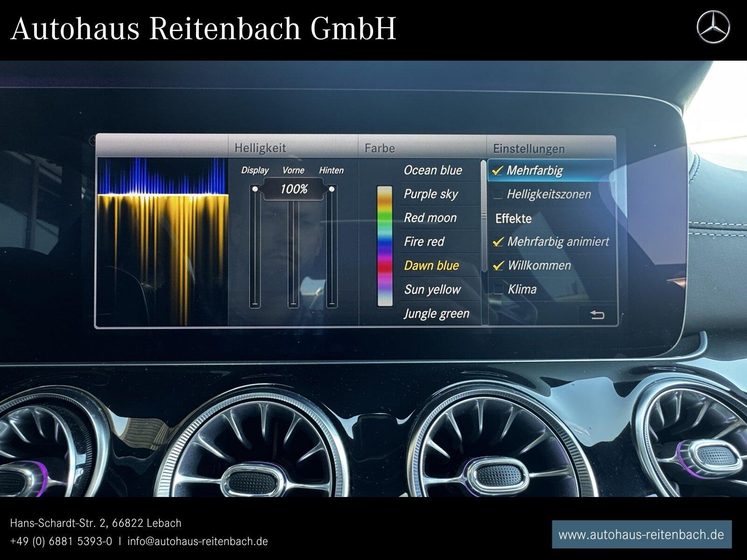Click the Hans-Schardt-Str. address line
The width and height of the screenshot is (747, 560).
tap(96, 523)
